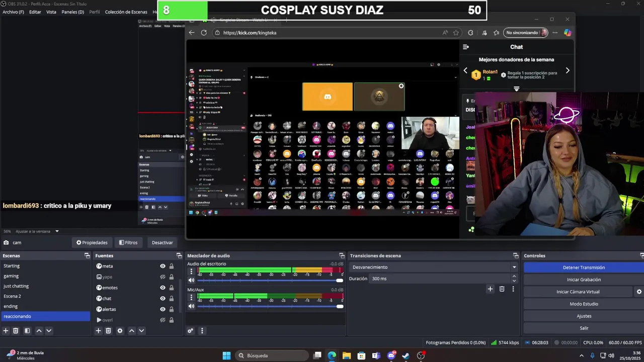The width and height of the screenshot is (644, 362).
Task: Bookmark page with the star icon
Action: pyautogui.click(x=456, y=33)
